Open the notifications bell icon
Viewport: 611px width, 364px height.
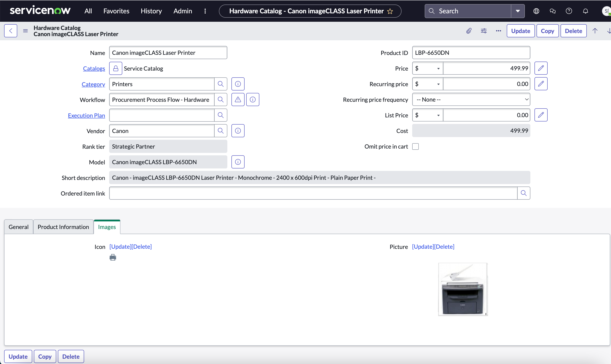click(x=586, y=11)
